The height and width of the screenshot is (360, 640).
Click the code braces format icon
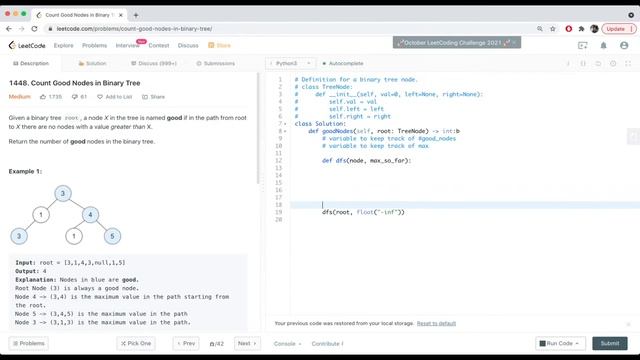tap(583, 64)
